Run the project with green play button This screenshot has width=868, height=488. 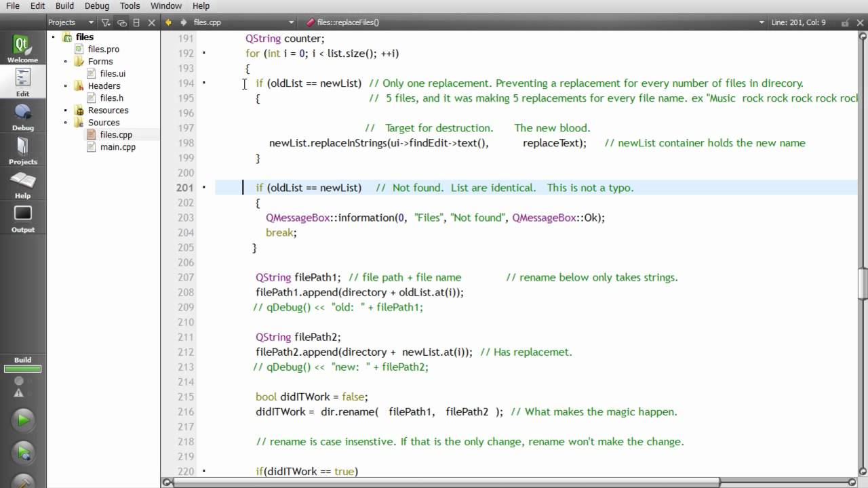coord(22,420)
